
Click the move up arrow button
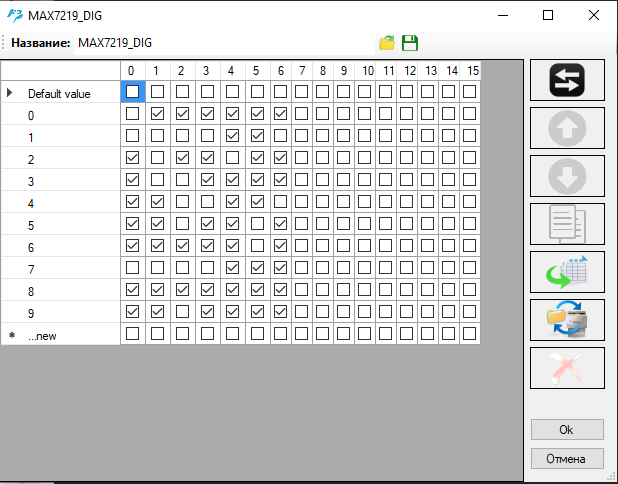coord(567,128)
